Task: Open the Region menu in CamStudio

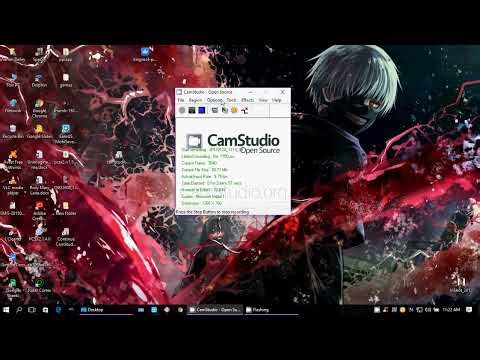Action: pyautogui.click(x=195, y=100)
